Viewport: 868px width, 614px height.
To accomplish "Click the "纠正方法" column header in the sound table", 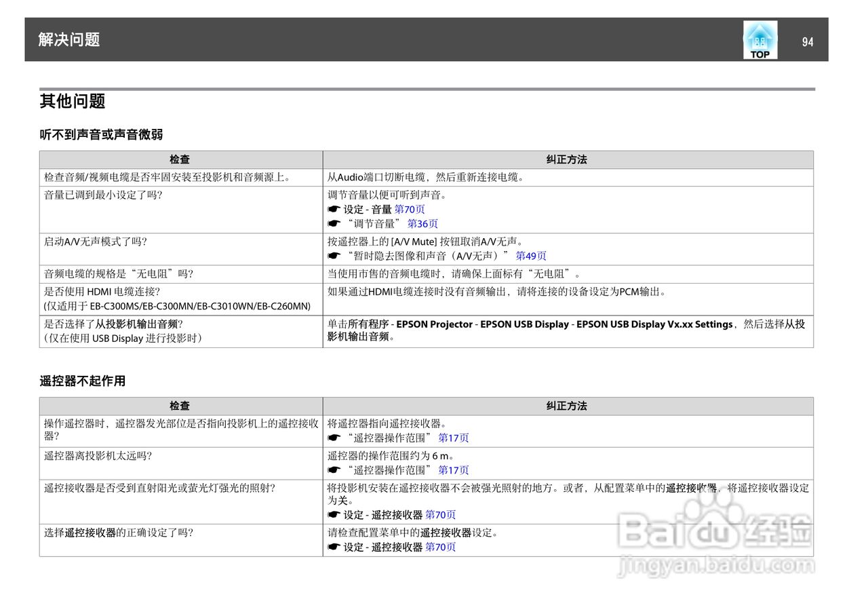I will coord(567,160).
